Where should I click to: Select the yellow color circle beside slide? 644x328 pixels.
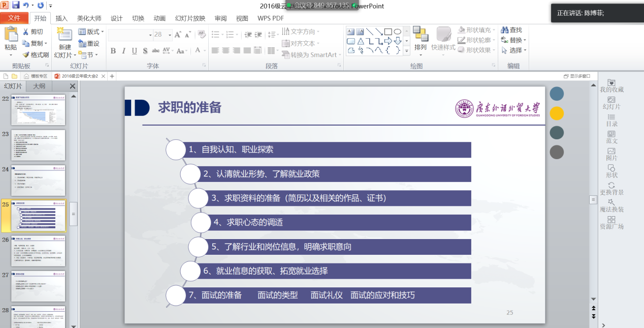557,113
